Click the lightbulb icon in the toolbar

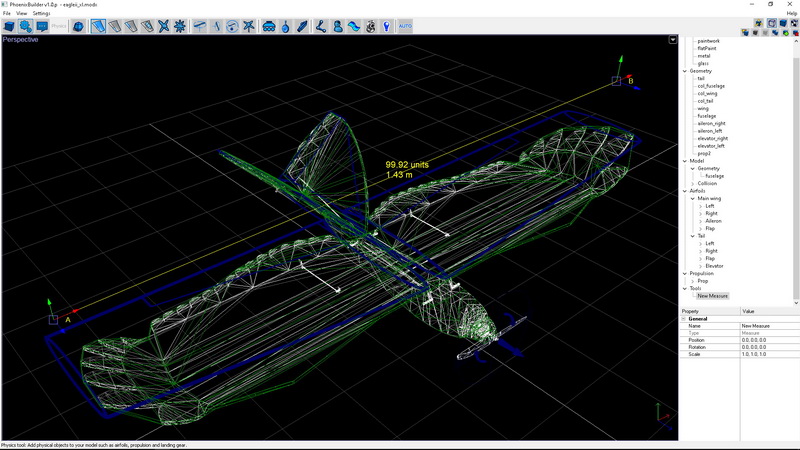point(386,26)
